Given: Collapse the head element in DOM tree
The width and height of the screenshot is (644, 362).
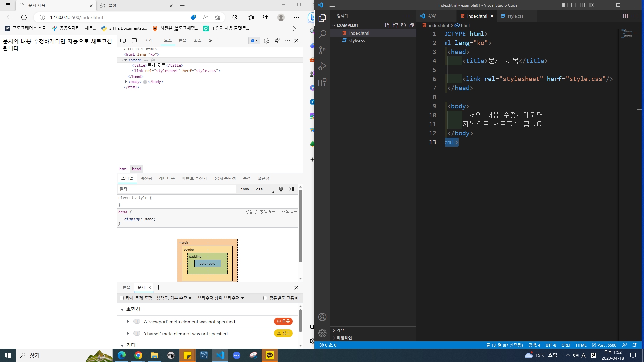Looking at the screenshot, I should [126, 60].
